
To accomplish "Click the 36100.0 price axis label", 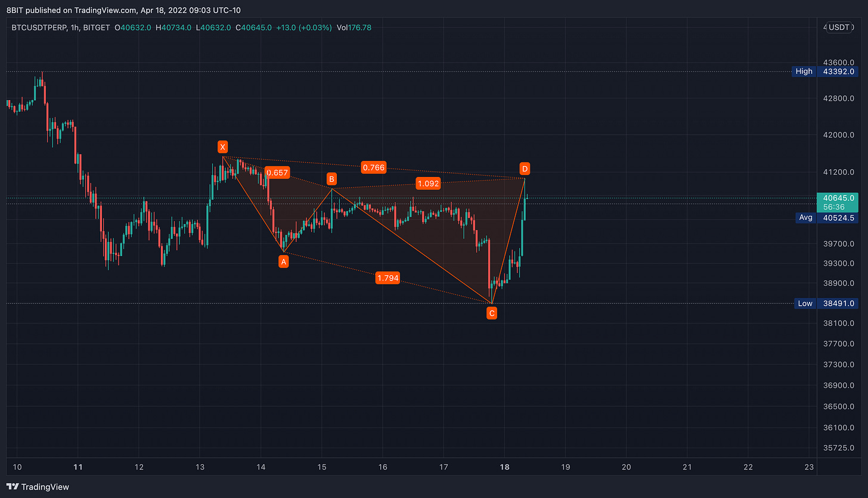I will [839, 428].
